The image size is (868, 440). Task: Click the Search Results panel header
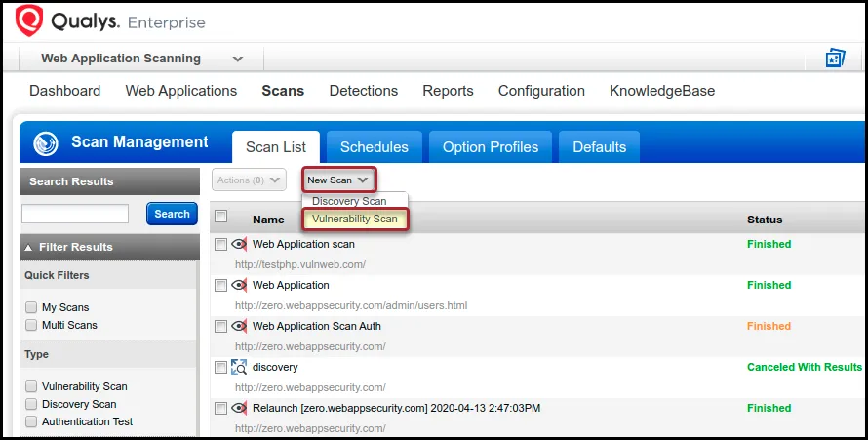pos(109,181)
